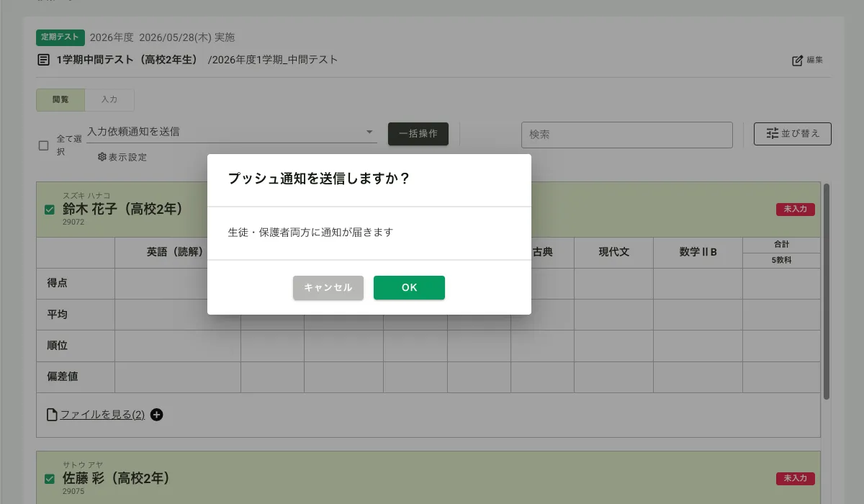Toggle the 全て選択 checkbox

[44, 145]
